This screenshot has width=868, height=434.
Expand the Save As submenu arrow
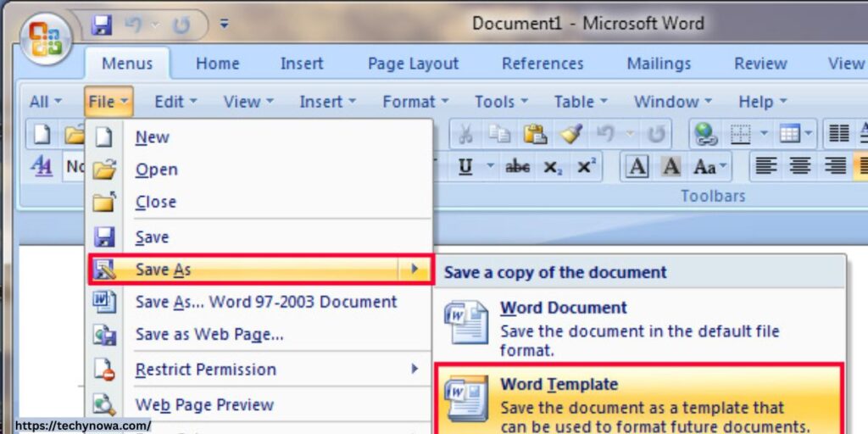[414, 270]
